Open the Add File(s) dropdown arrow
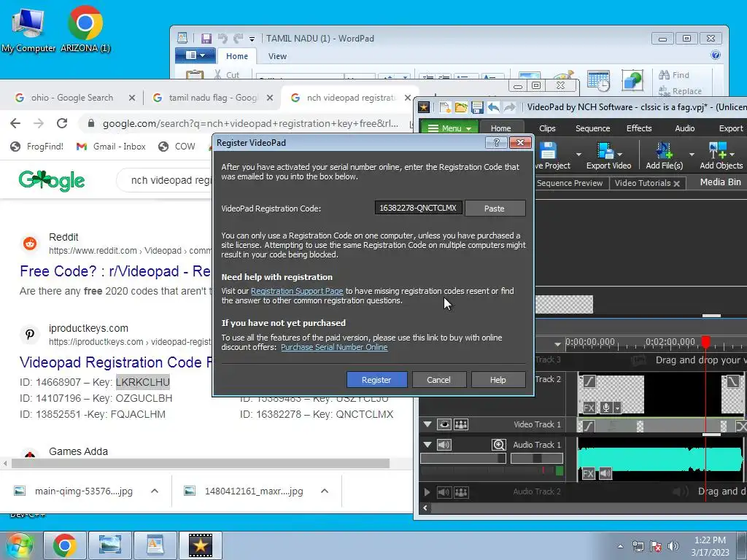This screenshot has height=560, width=747. click(692, 155)
